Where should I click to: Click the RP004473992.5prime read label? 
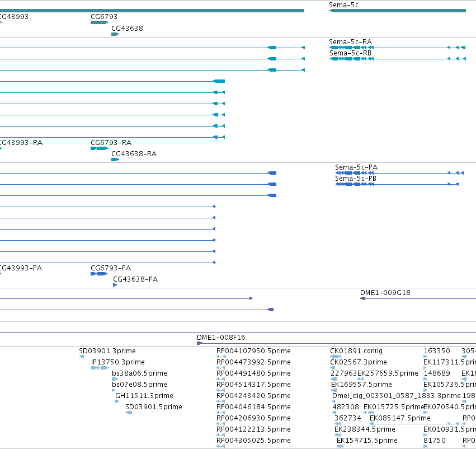click(x=253, y=362)
